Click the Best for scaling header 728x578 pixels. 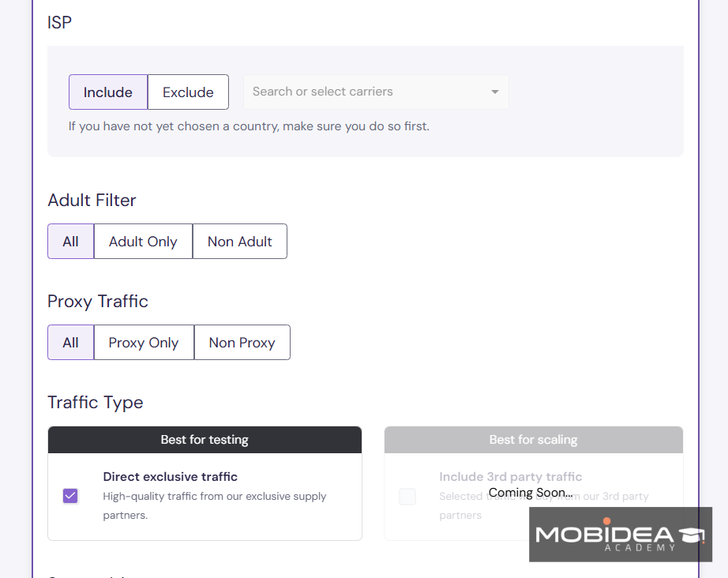[534, 440]
